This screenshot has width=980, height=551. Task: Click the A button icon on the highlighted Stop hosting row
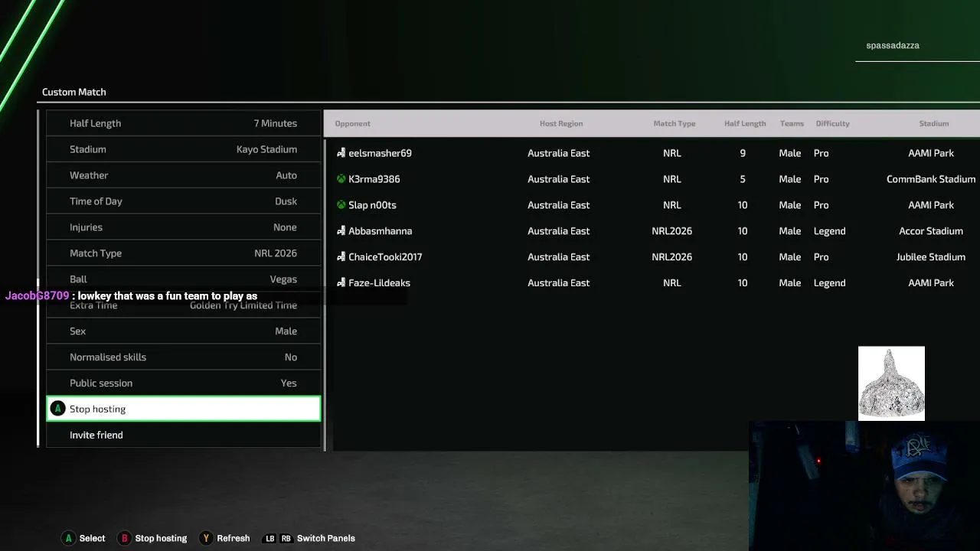[57, 409]
